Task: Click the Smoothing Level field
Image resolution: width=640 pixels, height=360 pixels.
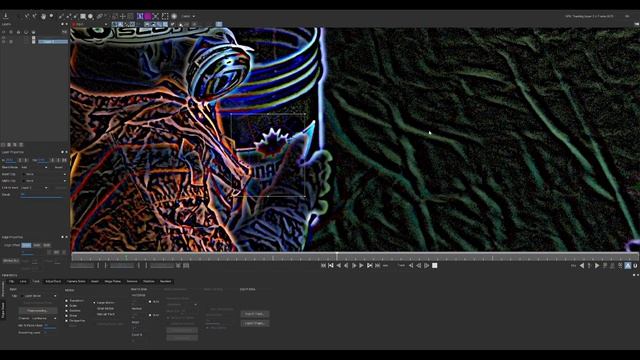Action: pyautogui.click(x=50, y=333)
